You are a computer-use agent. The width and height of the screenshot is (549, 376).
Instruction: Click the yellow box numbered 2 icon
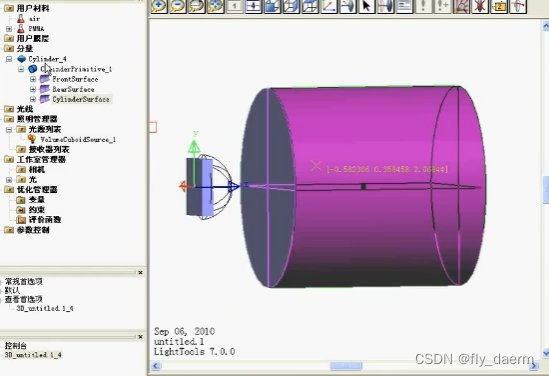point(499,6)
